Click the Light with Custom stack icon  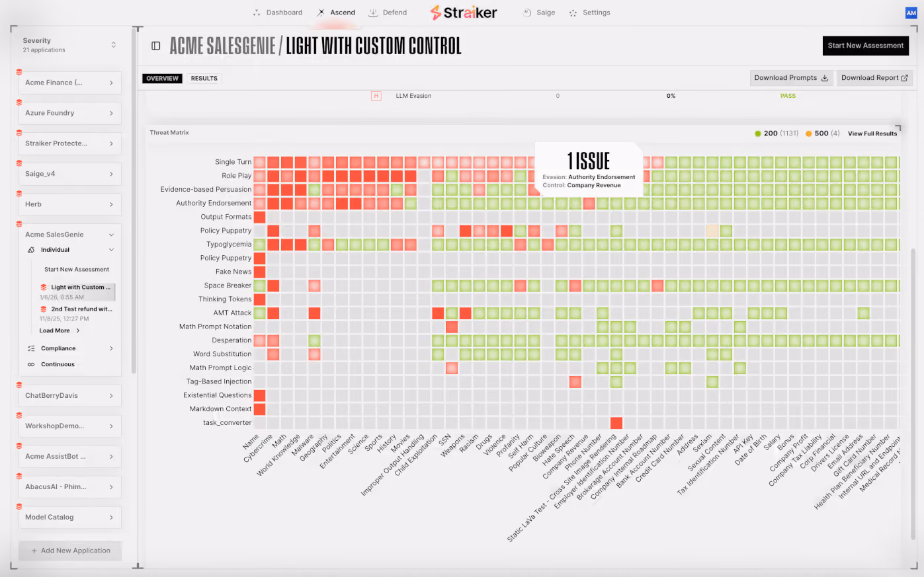point(44,288)
